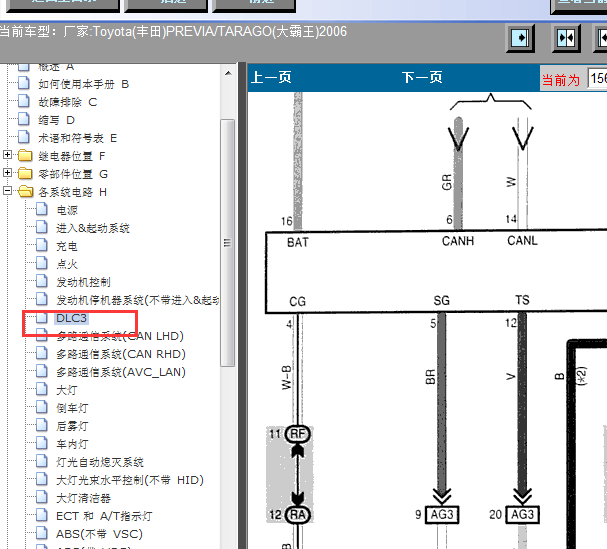Open 缩写 D document
Viewport: 607px width, 549px height.
coord(56,120)
